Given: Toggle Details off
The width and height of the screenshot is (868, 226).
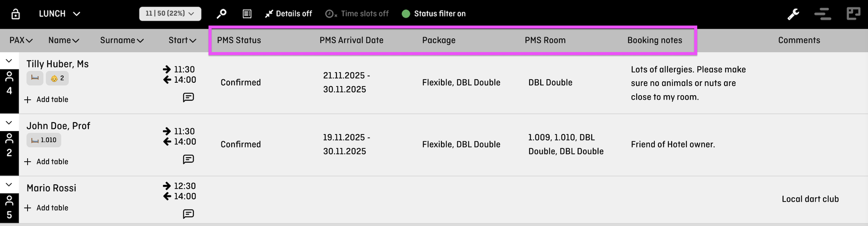Looking at the screenshot, I should point(289,14).
